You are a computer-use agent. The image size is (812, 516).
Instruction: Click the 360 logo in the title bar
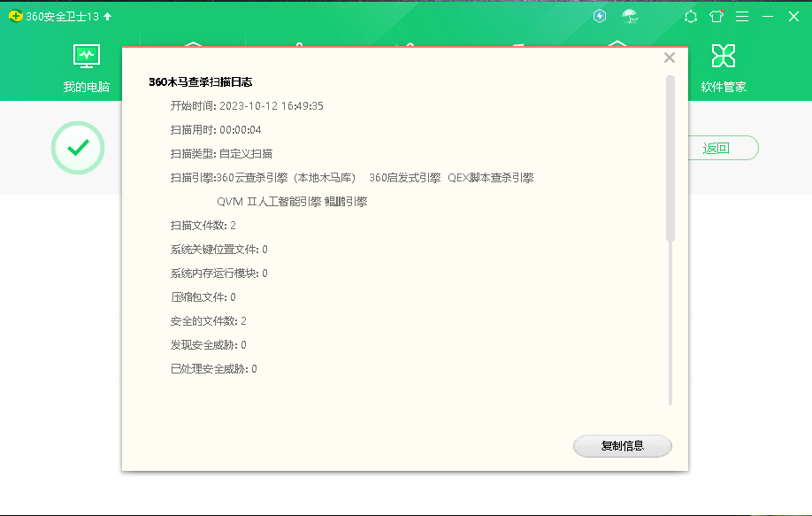pyautogui.click(x=16, y=17)
